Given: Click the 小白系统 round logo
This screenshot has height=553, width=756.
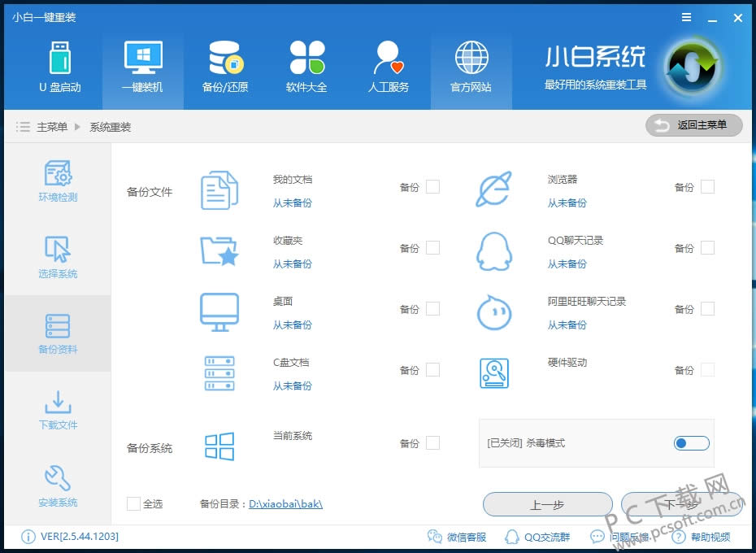Looking at the screenshot, I should tap(693, 68).
